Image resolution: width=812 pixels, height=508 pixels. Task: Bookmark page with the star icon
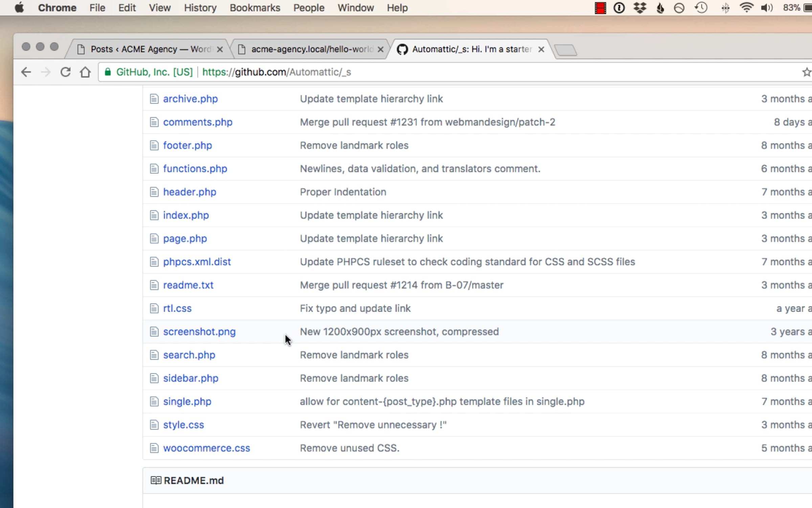pyautogui.click(x=807, y=72)
